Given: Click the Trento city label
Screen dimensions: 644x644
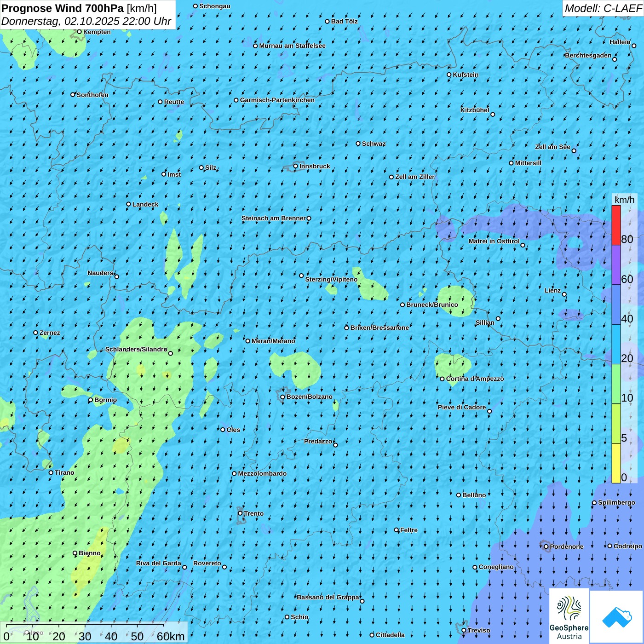Looking at the screenshot, I should pos(254,513).
